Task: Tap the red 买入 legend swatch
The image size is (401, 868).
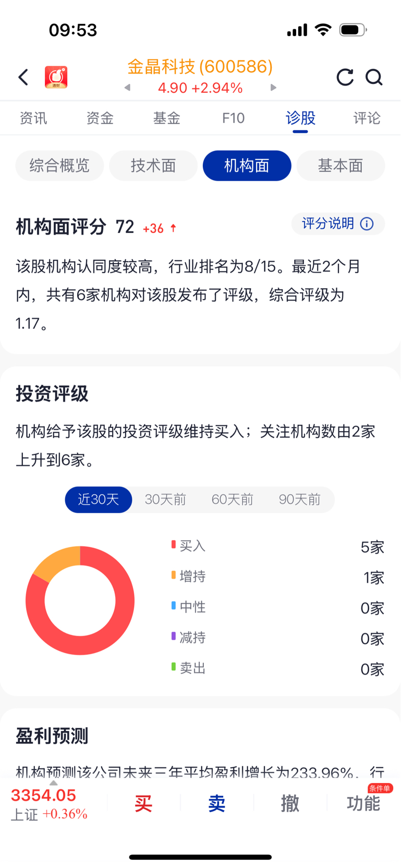Action: tap(174, 545)
